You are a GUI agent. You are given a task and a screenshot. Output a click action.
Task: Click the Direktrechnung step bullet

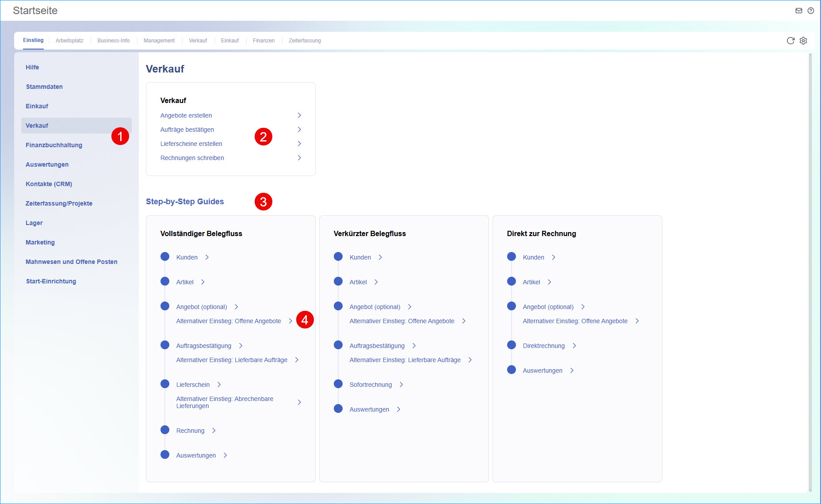(x=512, y=345)
